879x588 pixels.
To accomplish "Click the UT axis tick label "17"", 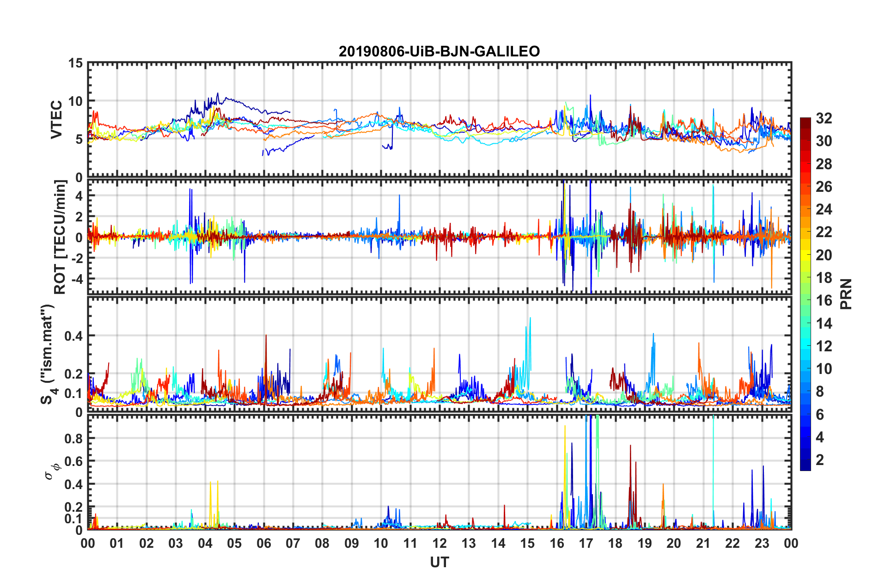I will coord(586,543).
